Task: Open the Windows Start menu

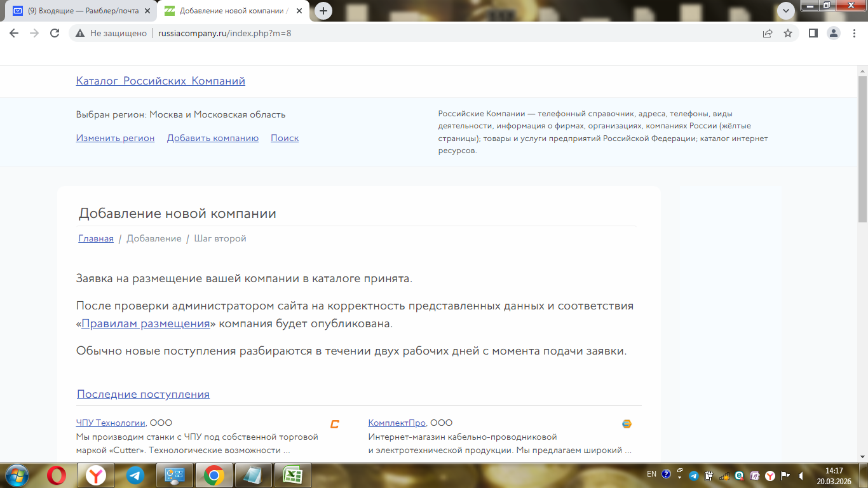Action: pyautogui.click(x=16, y=475)
